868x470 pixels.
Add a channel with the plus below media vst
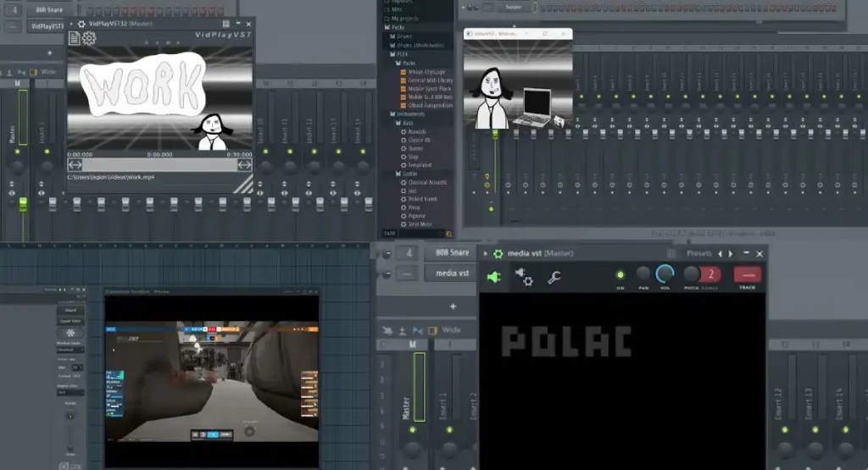click(453, 306)
